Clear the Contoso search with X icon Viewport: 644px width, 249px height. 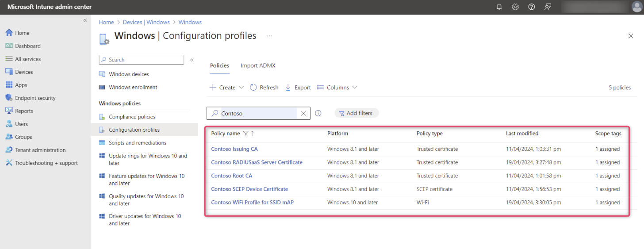tap(303, 113)
